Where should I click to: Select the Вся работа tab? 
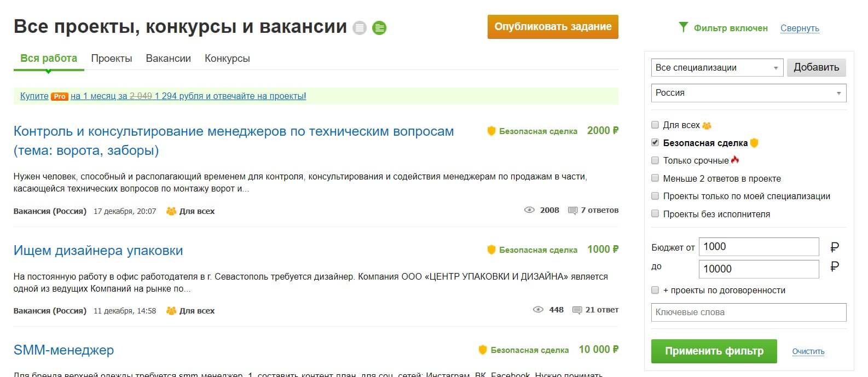[x=49, y=58]
